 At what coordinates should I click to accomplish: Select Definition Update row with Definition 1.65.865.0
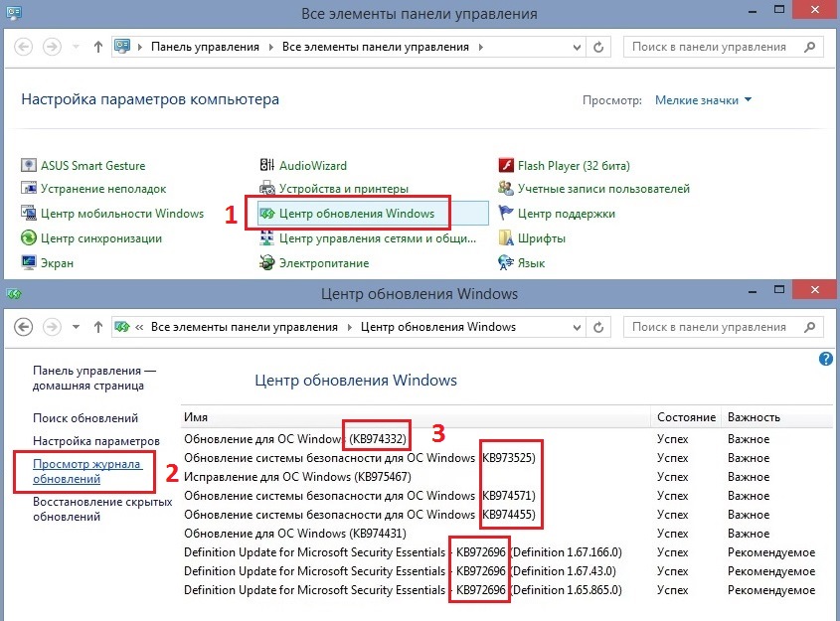(x=504, y=590)
